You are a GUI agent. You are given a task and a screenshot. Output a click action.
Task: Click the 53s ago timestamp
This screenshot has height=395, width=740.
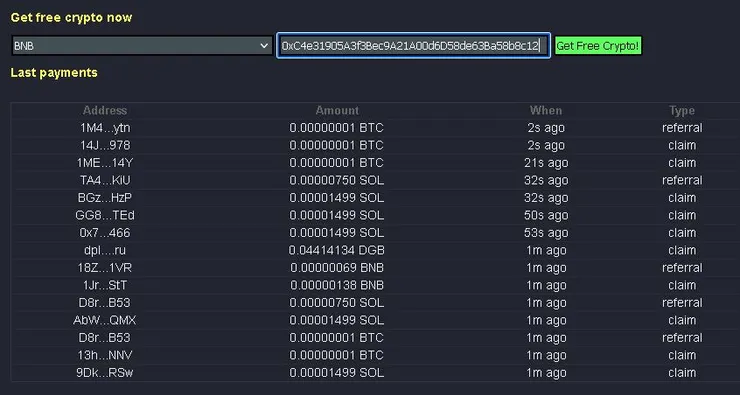pyautogui.click(x=546, y=233)
